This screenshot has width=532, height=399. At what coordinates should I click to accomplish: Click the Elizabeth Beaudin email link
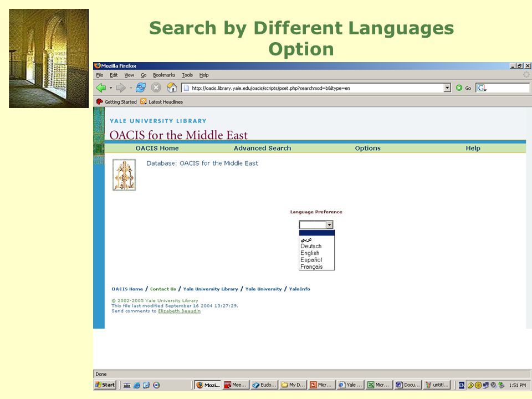[179, 311]
